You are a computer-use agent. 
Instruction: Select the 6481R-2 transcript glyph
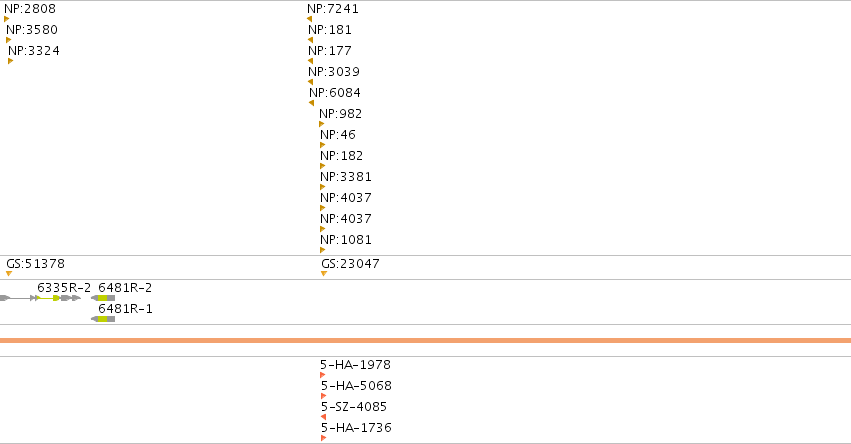tap(103, 298)
